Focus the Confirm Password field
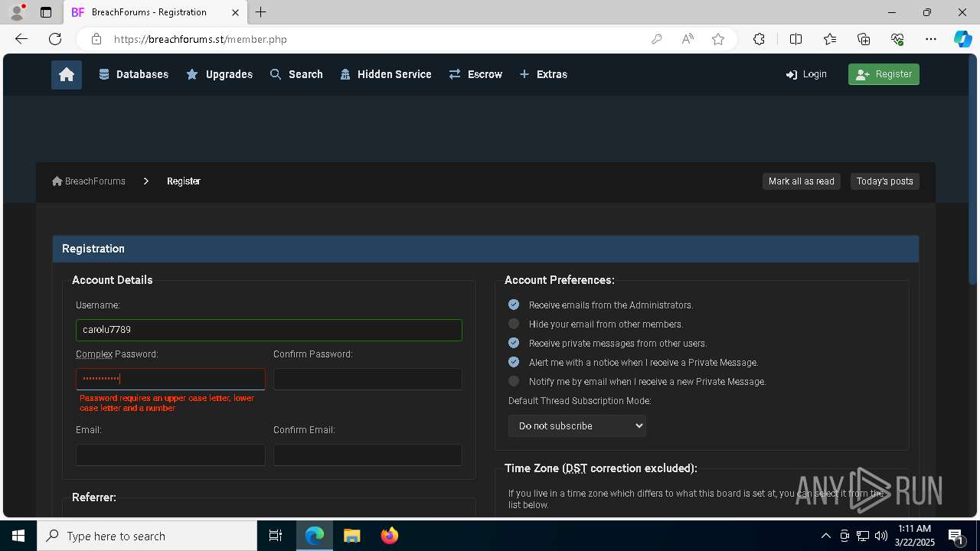Screen dimensions: 980x551 coord(367,379)
